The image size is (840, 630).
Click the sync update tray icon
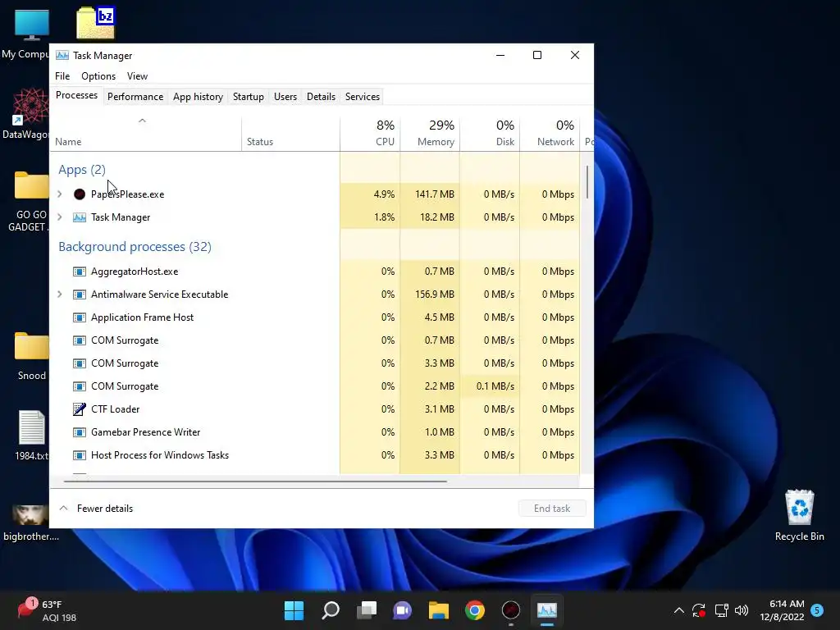click(699, 610)
